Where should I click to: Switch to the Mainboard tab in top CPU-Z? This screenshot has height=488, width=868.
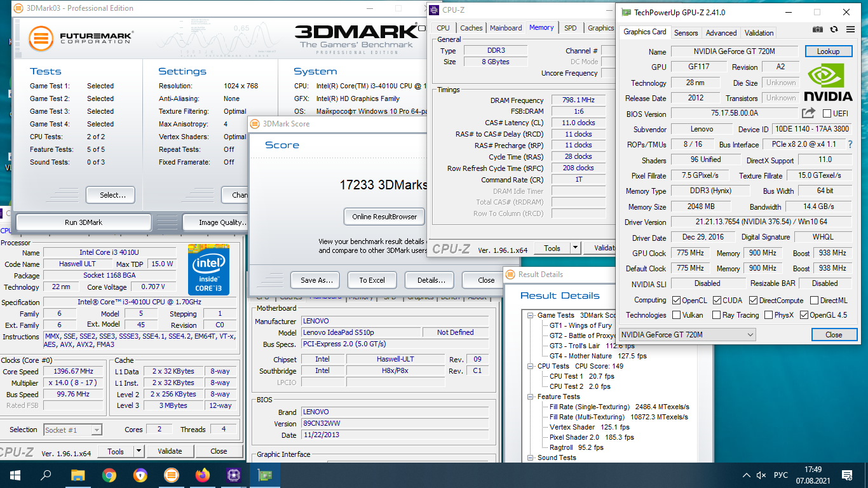(x=506, y=28)
